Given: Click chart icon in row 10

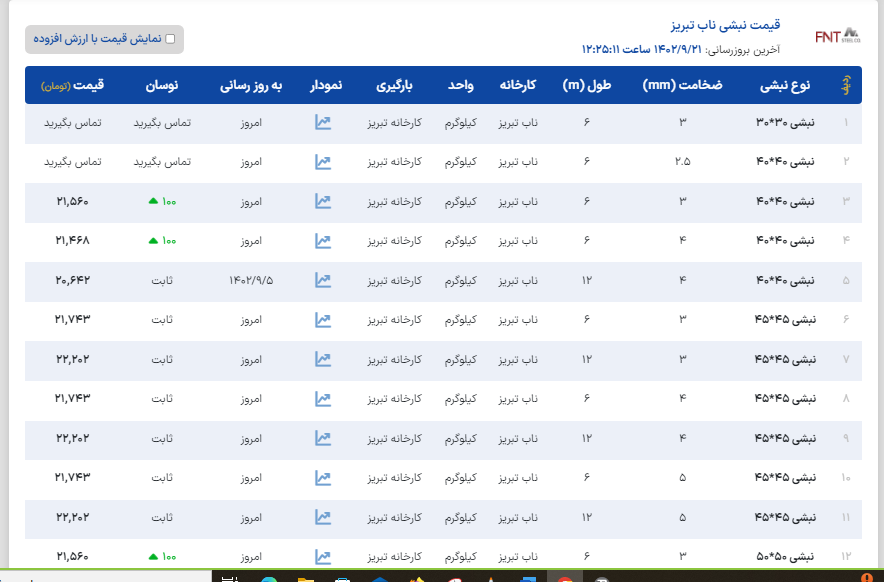Looking at the screenshot, I should tap(323, 478).
